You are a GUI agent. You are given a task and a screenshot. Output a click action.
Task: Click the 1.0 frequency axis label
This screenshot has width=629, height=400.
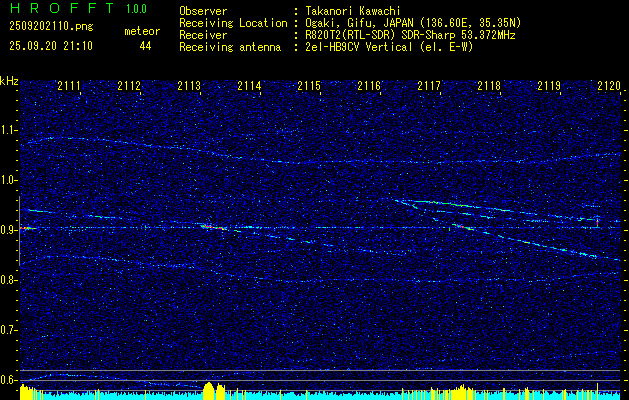tap(8, 181)
